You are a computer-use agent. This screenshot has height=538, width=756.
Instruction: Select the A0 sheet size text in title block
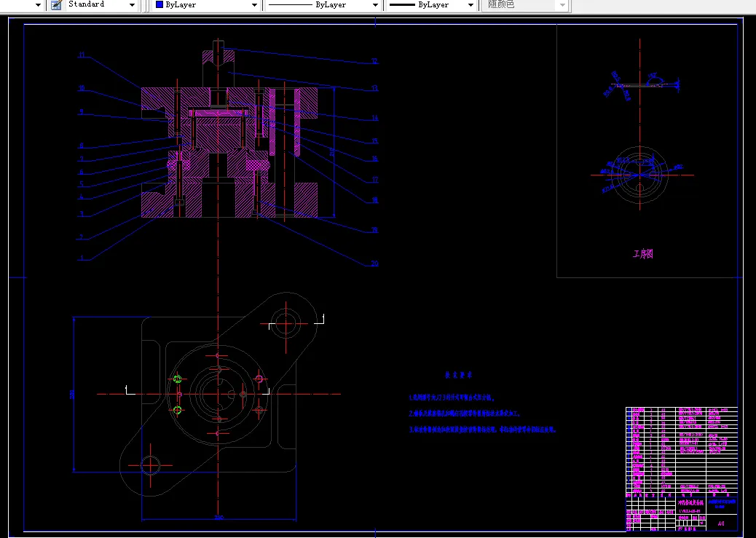tap(721, 523)
